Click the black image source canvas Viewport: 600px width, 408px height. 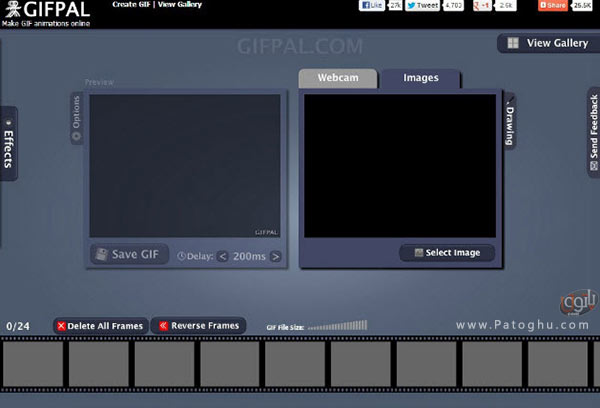pyautogui.click(x=400, y=166)
